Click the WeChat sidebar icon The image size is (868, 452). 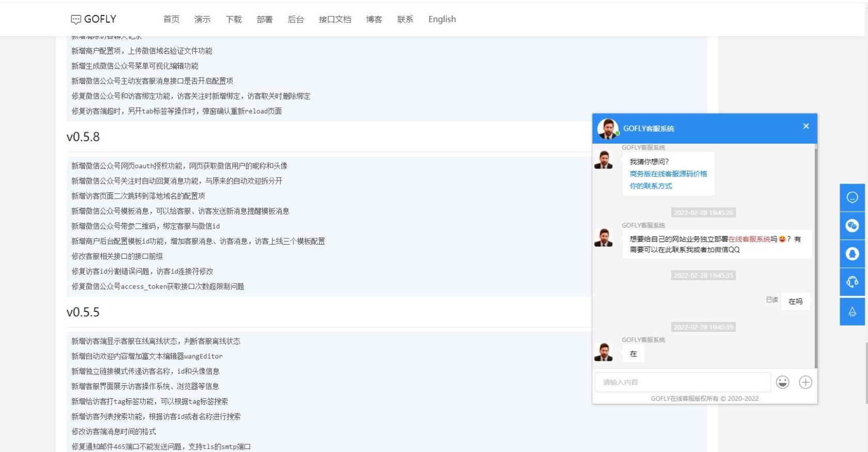[852, 225]
